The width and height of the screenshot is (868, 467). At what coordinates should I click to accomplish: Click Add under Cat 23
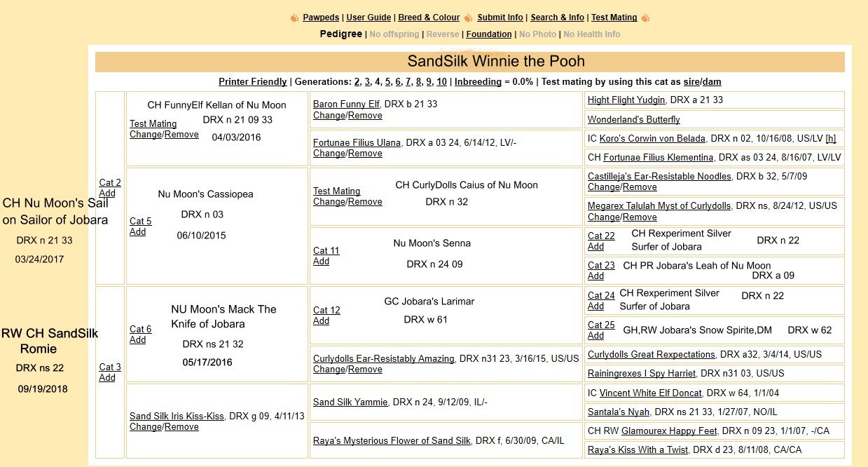coord(595,276)
